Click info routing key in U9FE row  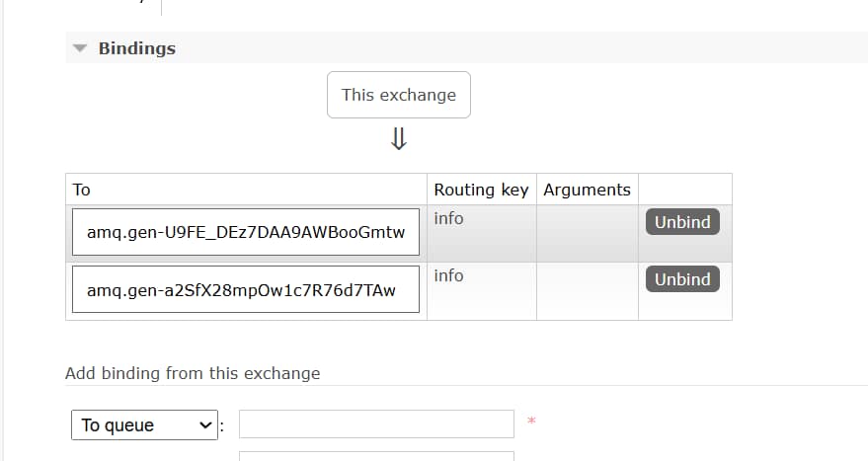[x=448, y=218]
